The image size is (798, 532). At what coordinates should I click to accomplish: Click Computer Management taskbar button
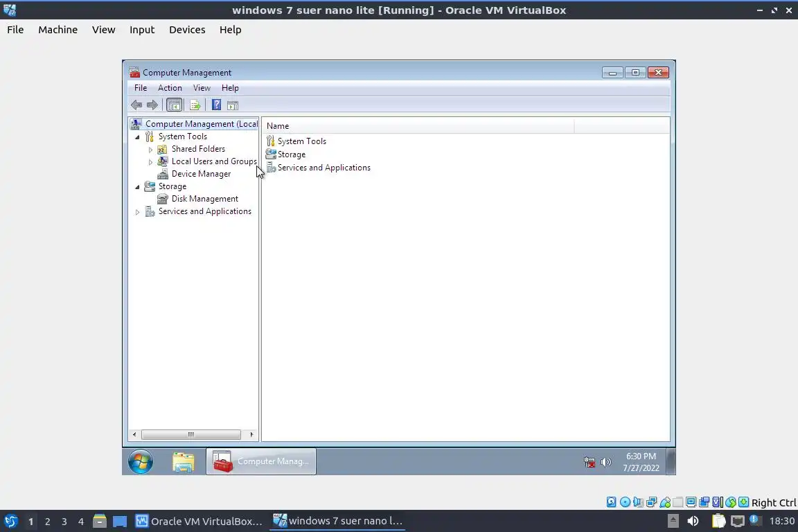click(261, 461)
